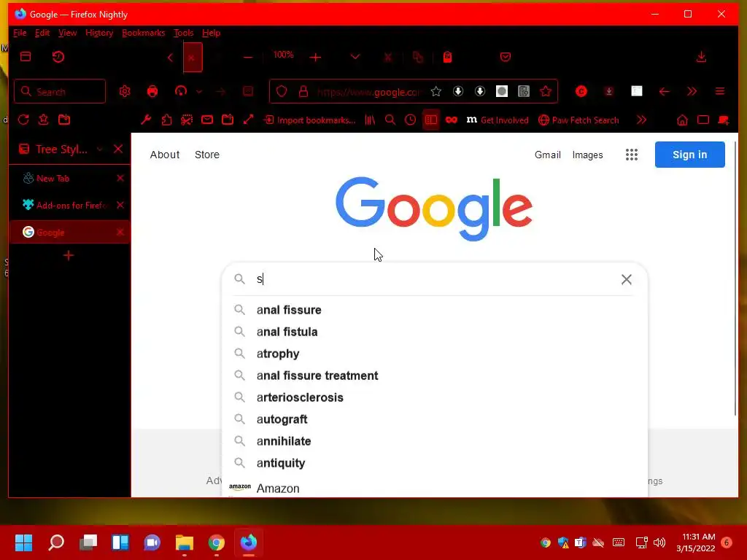The height and width of the screenshot is (560, 747).
Task: Select the "arteriosclerosis" suggestion
Action: point(433,397)
